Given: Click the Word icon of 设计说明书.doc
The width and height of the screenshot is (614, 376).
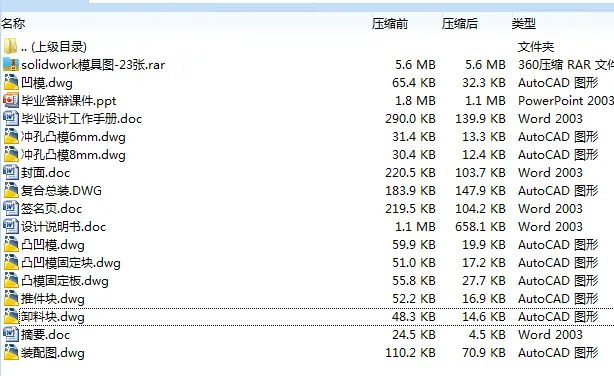Looking at the screenshot, I should click(11, 226).
